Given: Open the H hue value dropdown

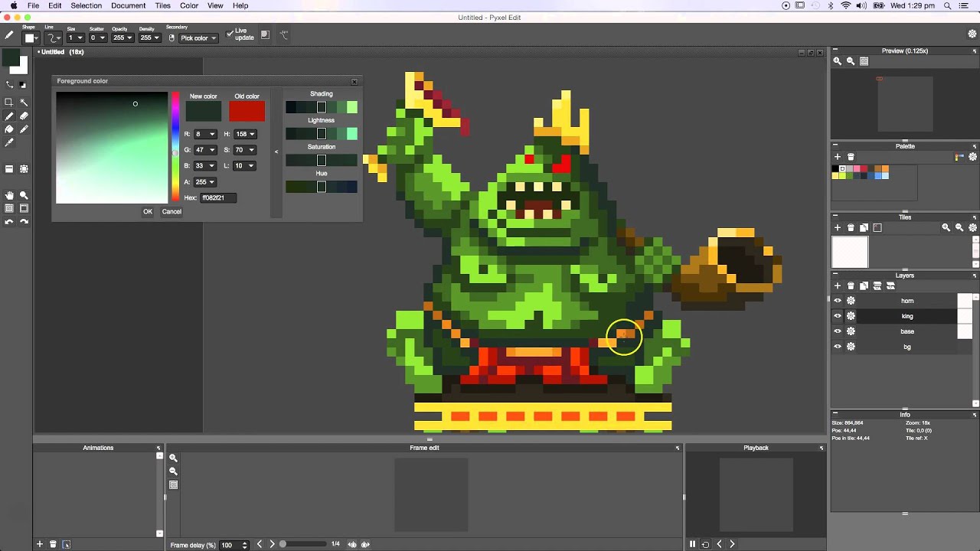Looking at the screenshot, I should click(x=251, y=134).
